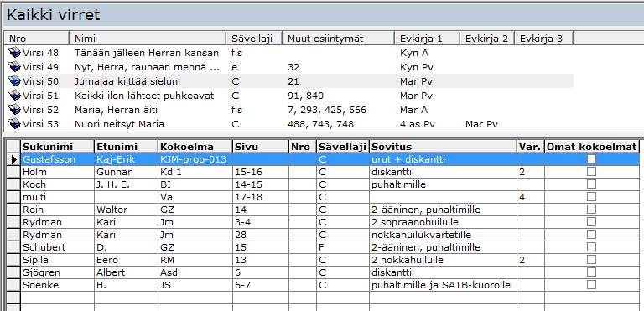
Task: Click the Kyn A cell for Virsi 48
Action: pyautogui.click(x=414, y=53)
